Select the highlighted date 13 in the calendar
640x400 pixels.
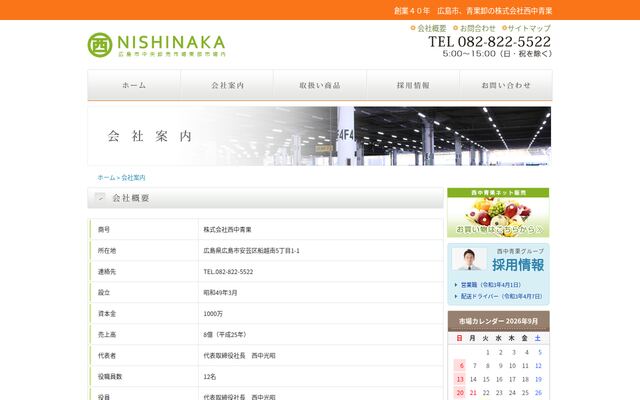[460, 379]
